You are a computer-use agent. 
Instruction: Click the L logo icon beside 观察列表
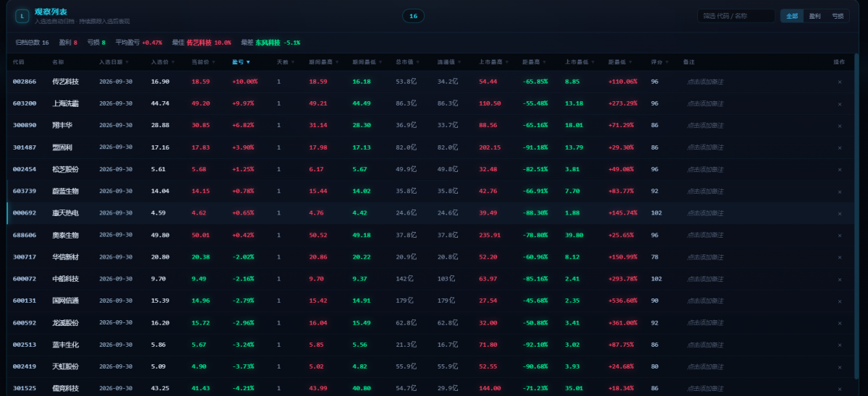22,15
